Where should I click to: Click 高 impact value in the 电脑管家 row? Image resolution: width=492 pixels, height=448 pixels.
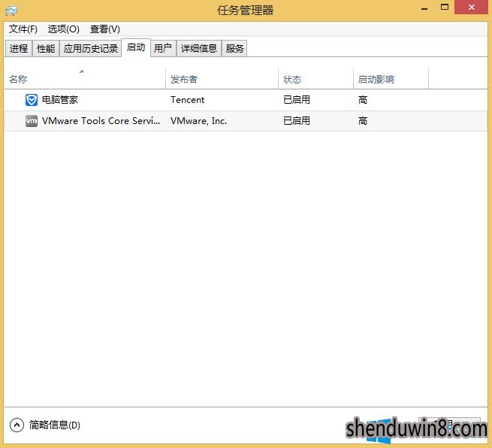(x=363, y=100)
